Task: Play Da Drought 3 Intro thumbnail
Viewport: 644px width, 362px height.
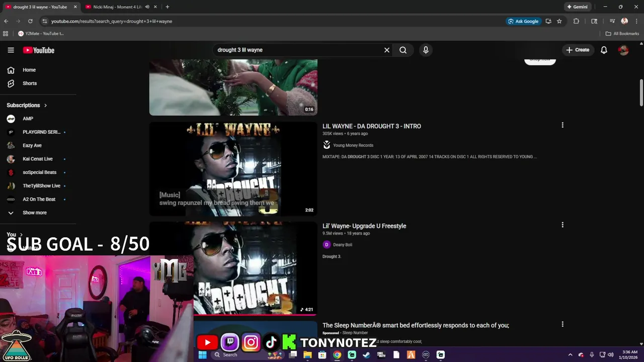Action: click(233, 169)
